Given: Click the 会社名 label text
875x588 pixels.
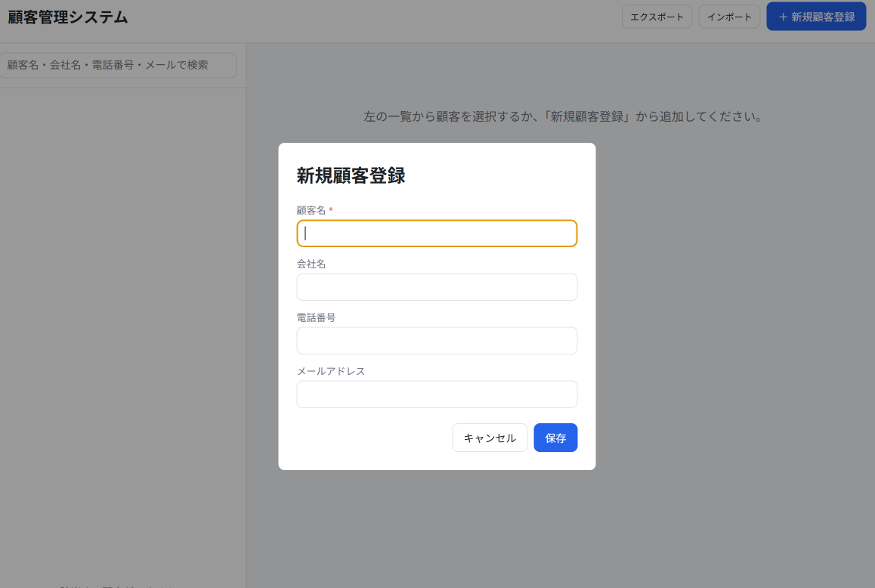Looking at the screenshot, I should pyautogui.click(x=311, y=264).
